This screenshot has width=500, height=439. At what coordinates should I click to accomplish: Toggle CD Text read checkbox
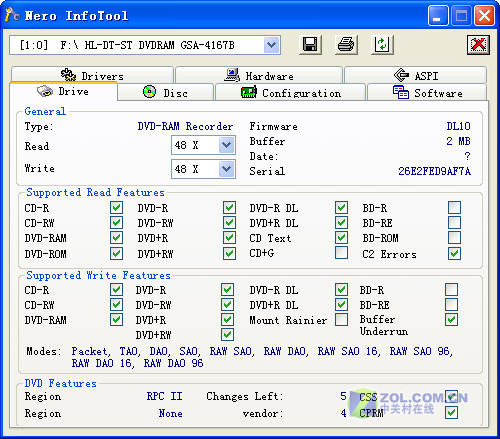point(341,238)
